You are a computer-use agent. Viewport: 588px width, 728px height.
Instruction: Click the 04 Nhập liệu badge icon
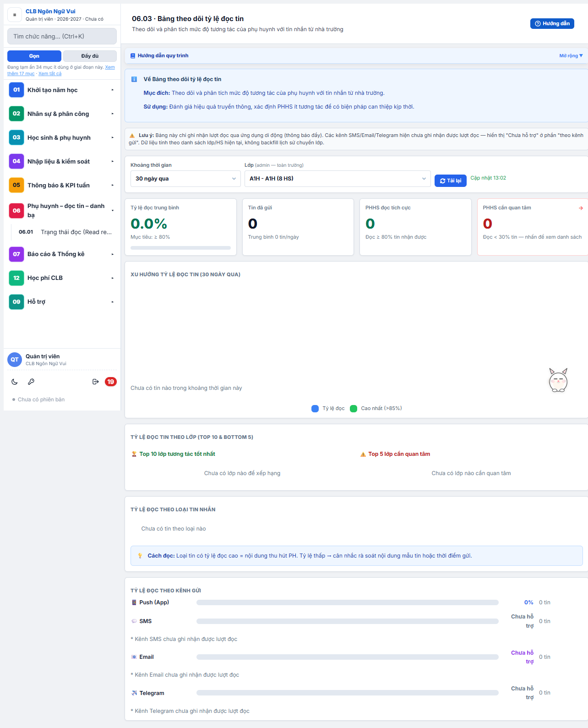(x=16, y=161)
